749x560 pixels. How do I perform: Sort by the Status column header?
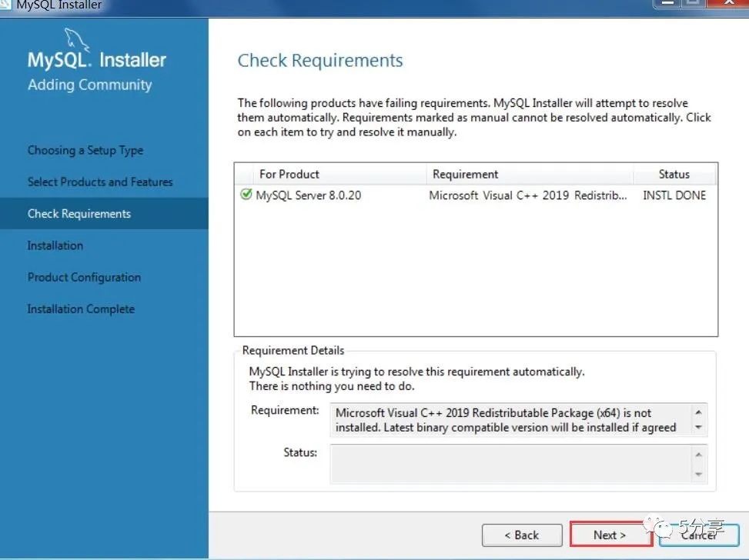click(674, 175)
